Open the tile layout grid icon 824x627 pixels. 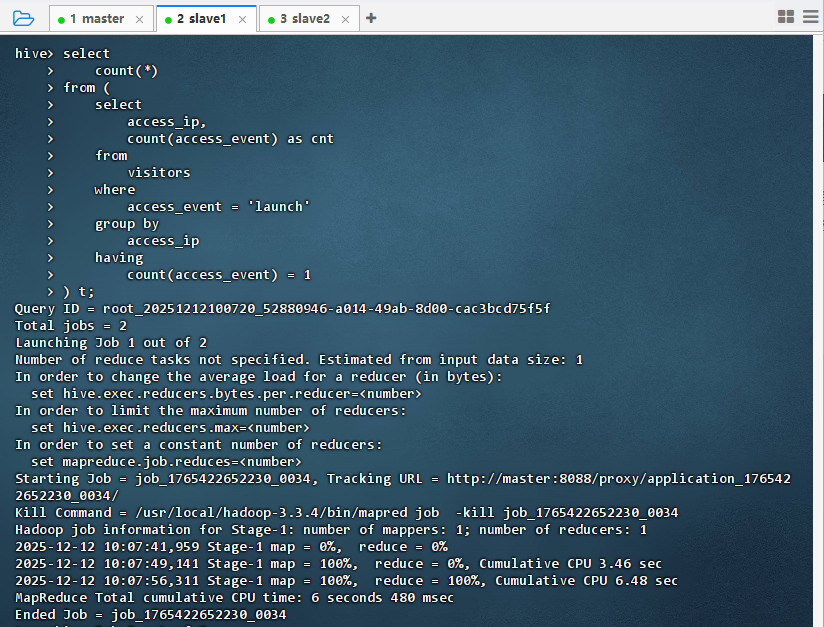786,17
